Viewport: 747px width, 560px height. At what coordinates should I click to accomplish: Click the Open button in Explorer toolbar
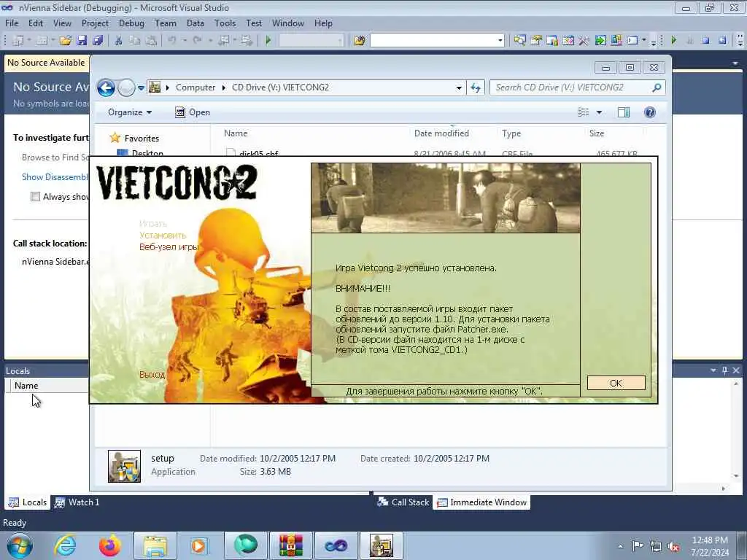(193, 112)
